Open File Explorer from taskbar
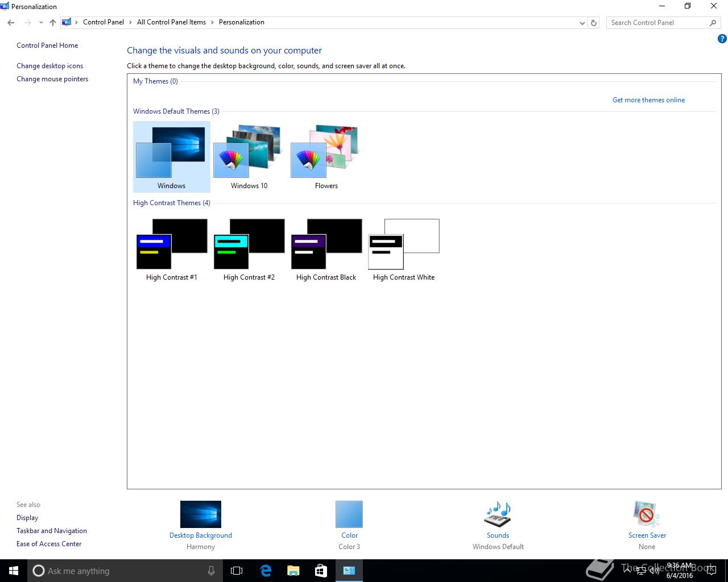728x582 pixels. [x=293, y=571]
